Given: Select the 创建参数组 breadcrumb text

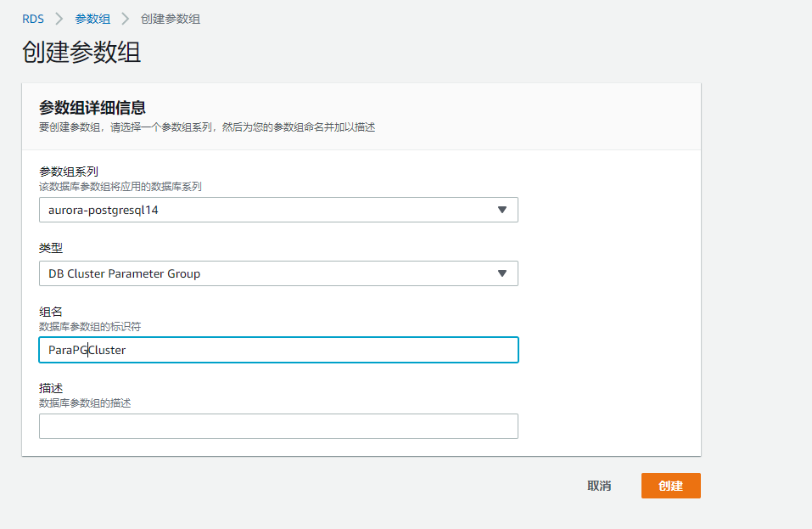Looking at the screenshot, I should tap(171, 19).
